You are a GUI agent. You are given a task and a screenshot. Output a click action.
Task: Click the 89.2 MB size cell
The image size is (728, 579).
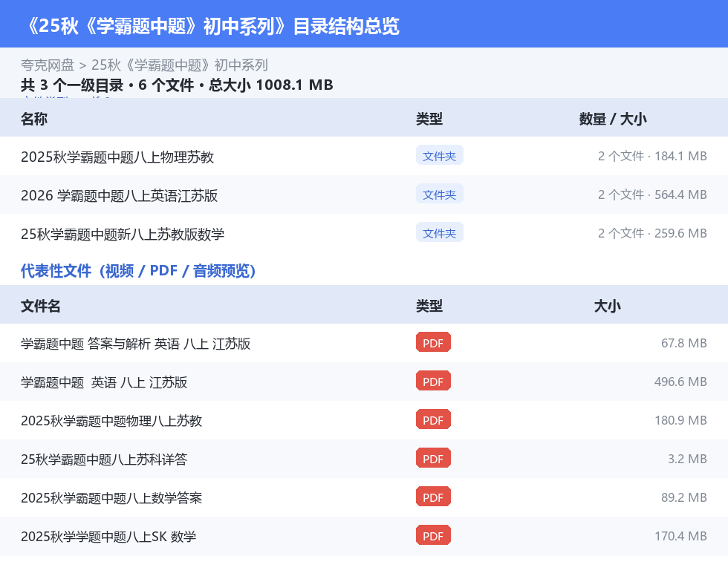684,497
